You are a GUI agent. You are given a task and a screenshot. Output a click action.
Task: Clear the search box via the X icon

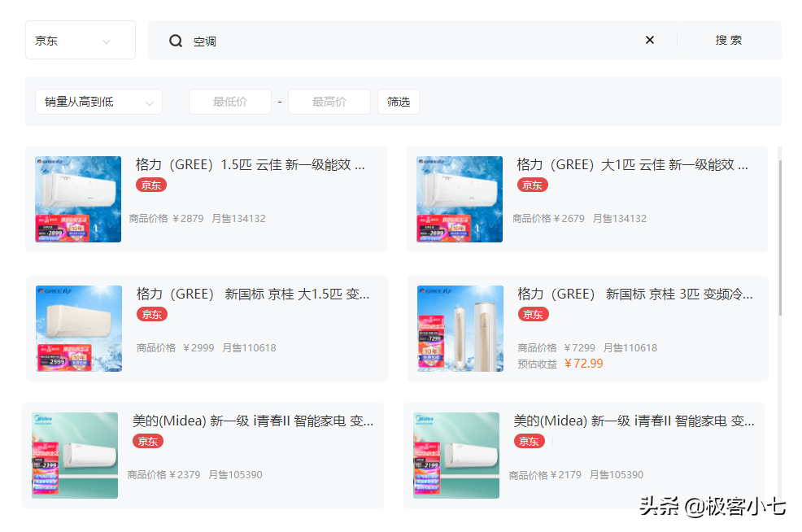650,40
